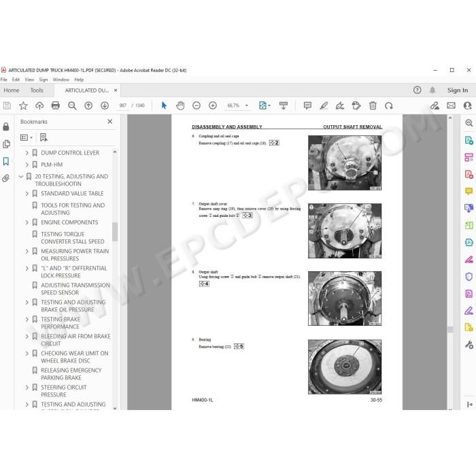Expand the PLM-HM bookmark

27,165
